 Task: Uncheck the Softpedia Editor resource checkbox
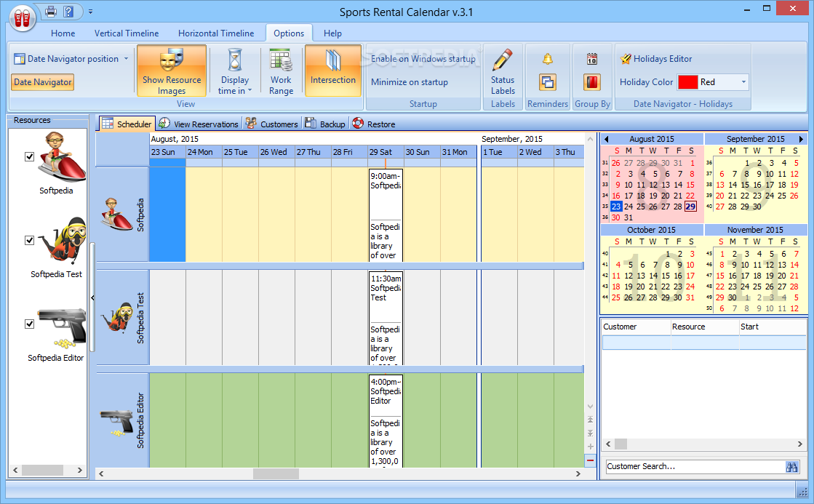click(x=30, y=324)
